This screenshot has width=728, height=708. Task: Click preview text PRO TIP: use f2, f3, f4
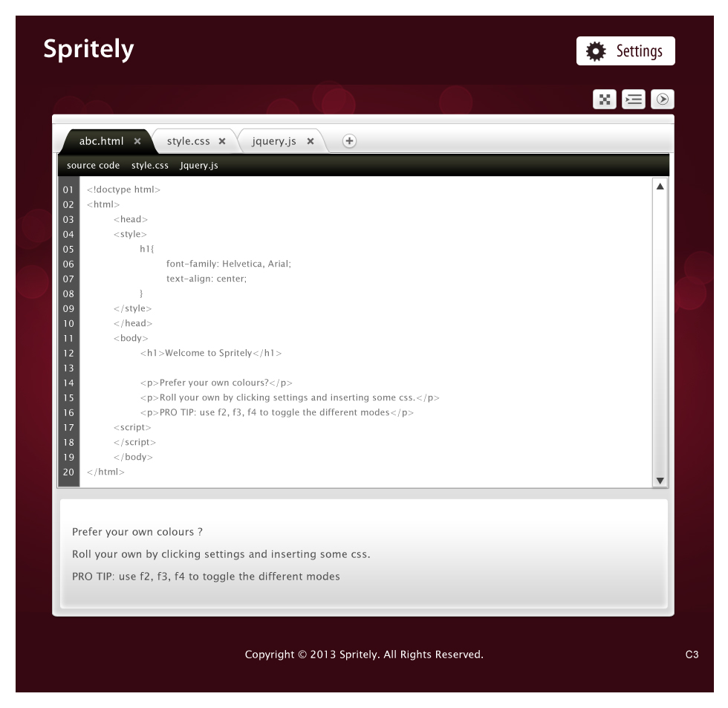click(206, 577)
